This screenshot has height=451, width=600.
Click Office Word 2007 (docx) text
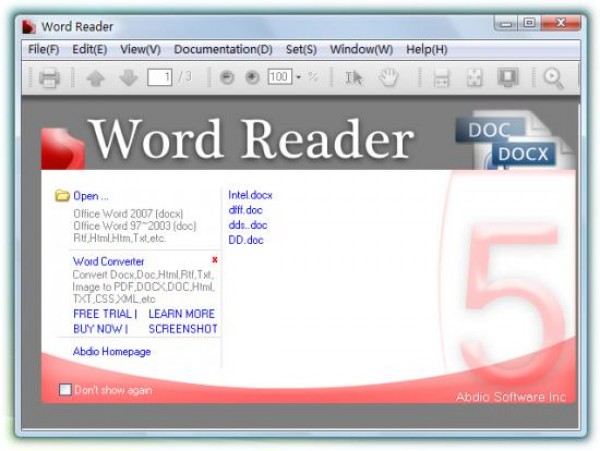tap(128, 213)
